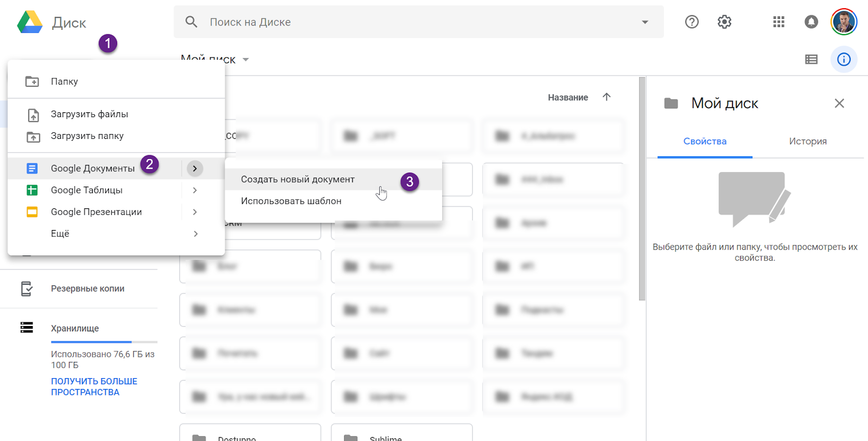
Task: Reverse sort direction arrow
Action: [607, 97]
